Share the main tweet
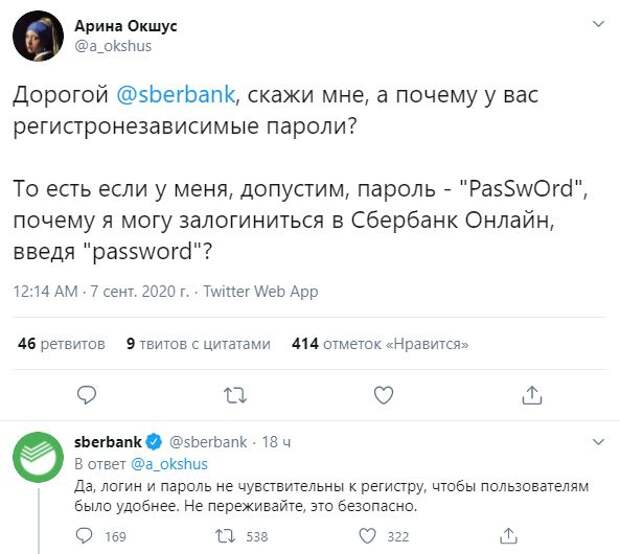The height and width of the screenshot is (554, 620). (531, 396)
